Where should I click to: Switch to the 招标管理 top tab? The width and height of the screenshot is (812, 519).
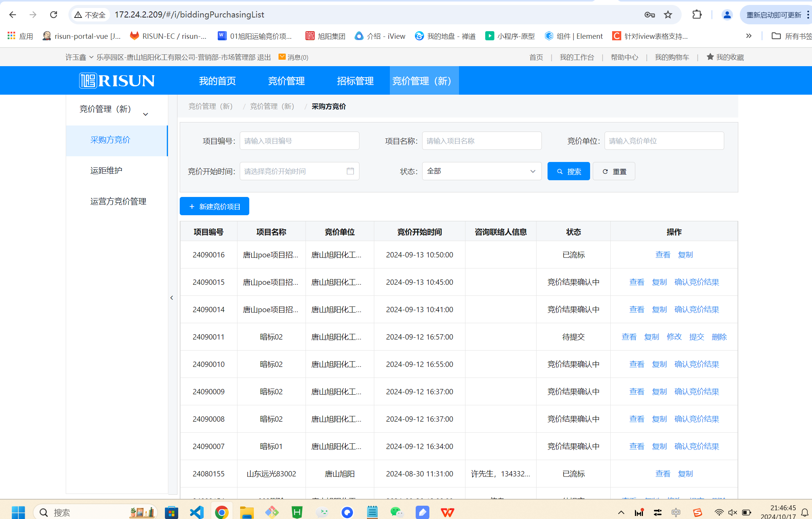tap(355, 81)
